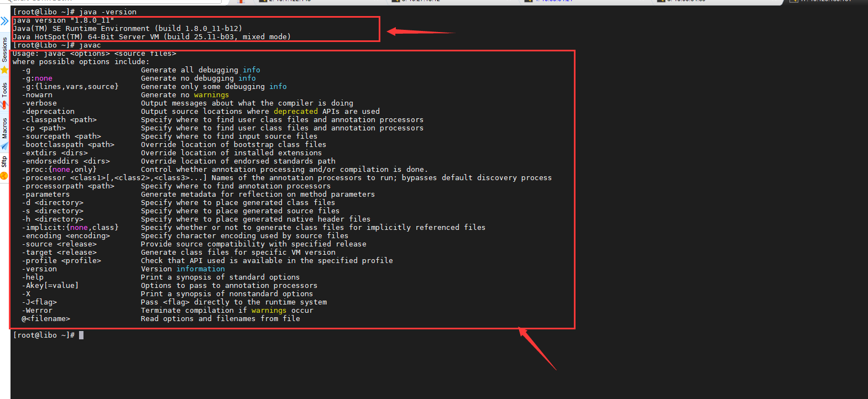Image resolution: width=868 pixels, height=399 pixels.
Task: Click the '-encoding <encoding>' option
Action: (66, 236)
